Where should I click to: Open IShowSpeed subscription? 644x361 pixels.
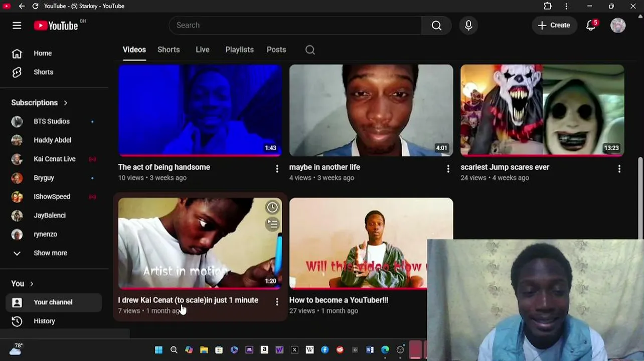pos(52,197)
